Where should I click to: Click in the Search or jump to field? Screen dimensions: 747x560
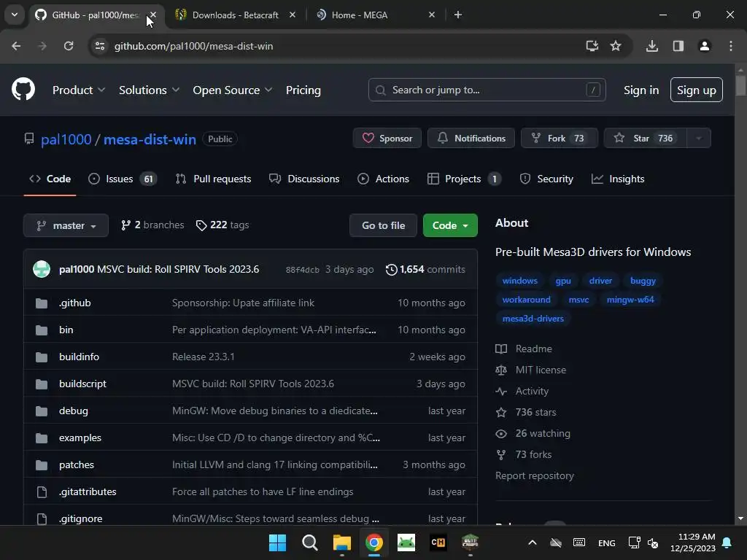pos(487,90)
